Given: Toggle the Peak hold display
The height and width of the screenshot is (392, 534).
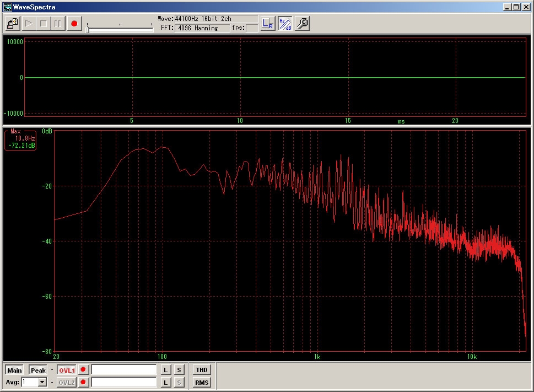Looking at the screenshot, I should pos(38,370).
